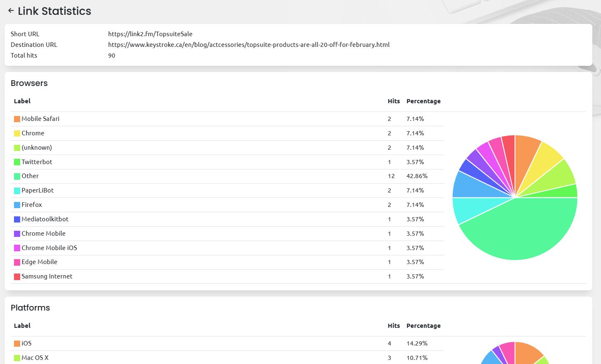Click the Firefox blue color swatch
This screenshot has height=364, width=601.
click(x=17, y=205)
